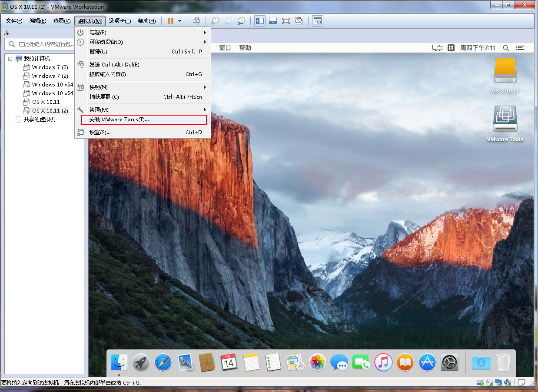Image resolution: width=538 pixels, height=392 pixels.
Task: Click the take snapshot toolbar icon
Action: [x=215, y=21]
